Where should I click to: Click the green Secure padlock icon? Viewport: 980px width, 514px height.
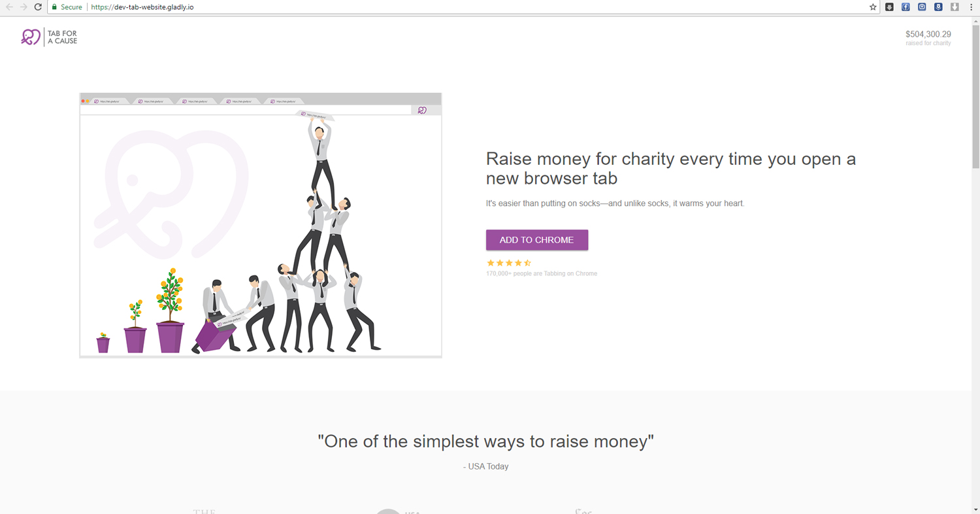(55, 7)
